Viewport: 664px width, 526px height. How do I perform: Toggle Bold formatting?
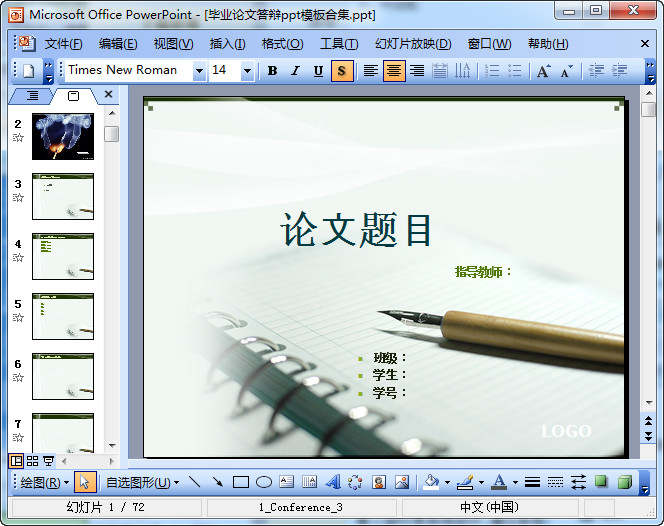(272, 71)
